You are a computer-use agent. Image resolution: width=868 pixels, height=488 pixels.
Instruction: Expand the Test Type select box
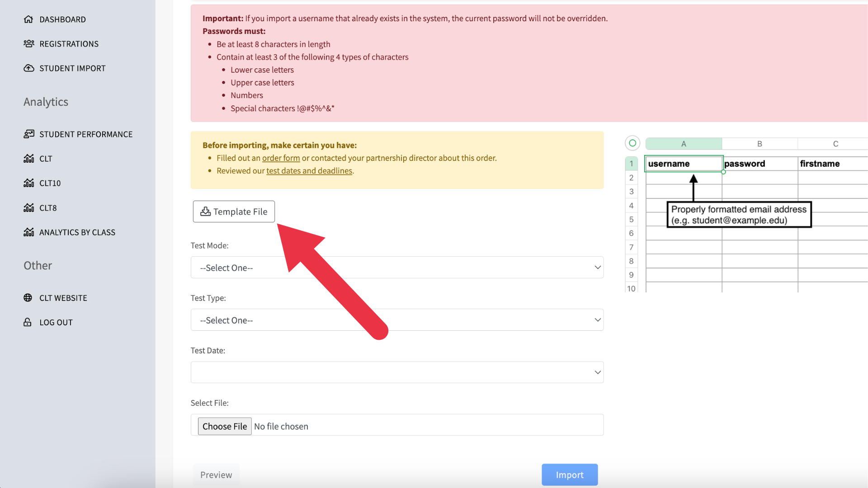(397, 320)
